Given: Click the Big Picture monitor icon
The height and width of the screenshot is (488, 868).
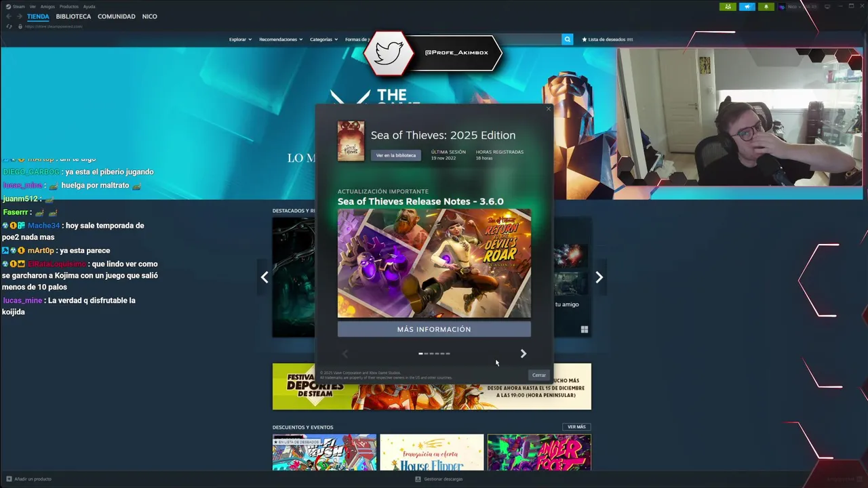Looking at the screenshot, I should (x=827, y=7).
